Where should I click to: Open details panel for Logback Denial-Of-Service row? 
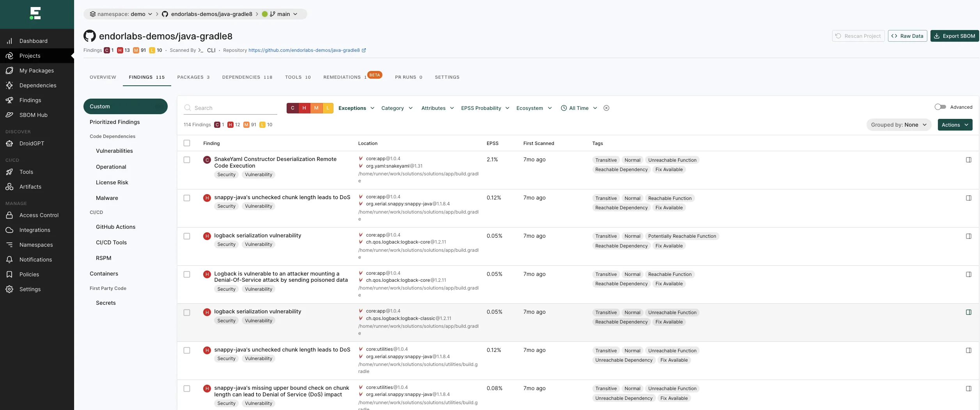pyautogui.click(x=969, y=274)
